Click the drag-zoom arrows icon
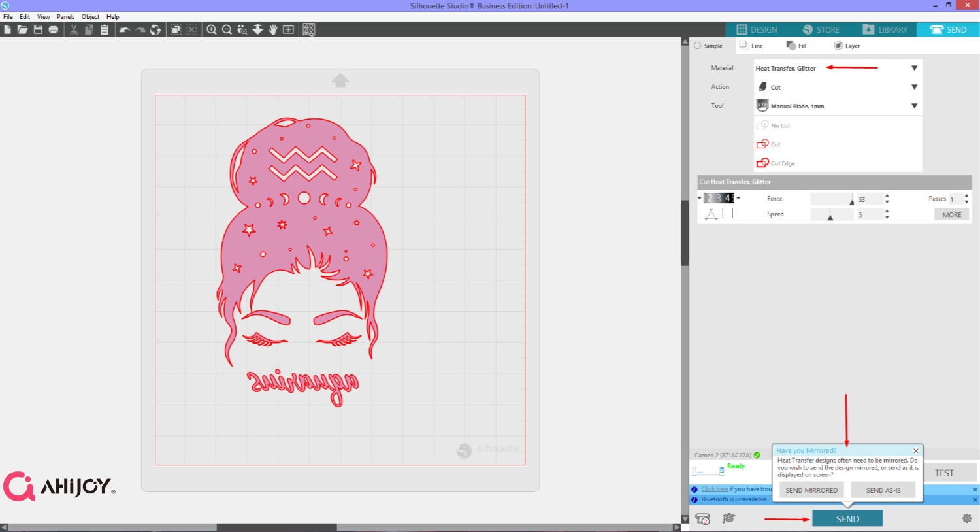Viewport: 980px width, 532px height. click(x=258, y=30)
